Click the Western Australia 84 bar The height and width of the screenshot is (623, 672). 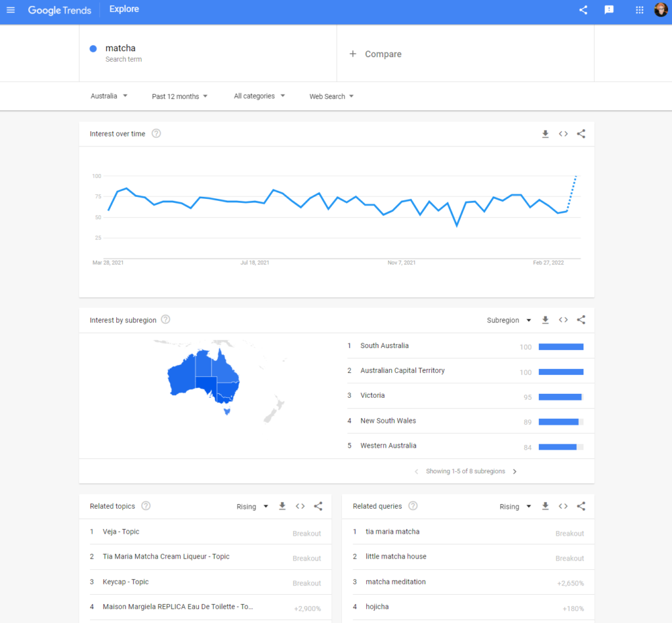coord(561,447)
